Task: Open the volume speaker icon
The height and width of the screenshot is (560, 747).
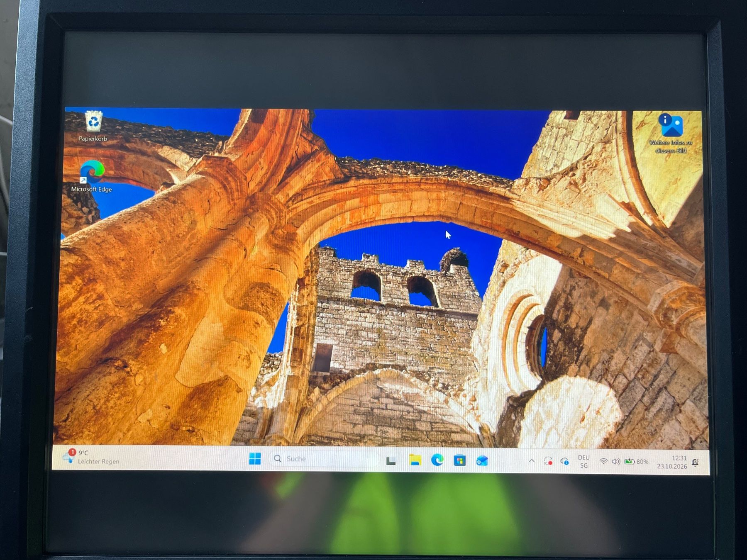Action: pyautogui.click(x=616, y=462)
